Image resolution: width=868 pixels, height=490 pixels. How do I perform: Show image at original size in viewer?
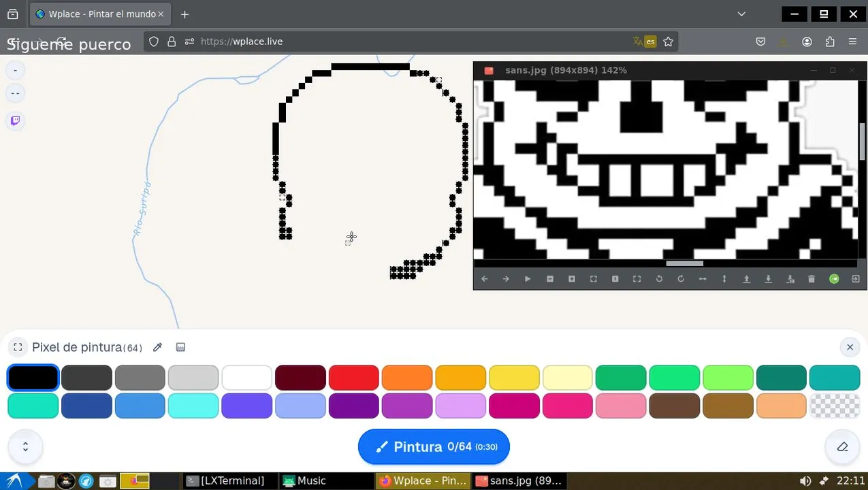[x=615, y=279]
